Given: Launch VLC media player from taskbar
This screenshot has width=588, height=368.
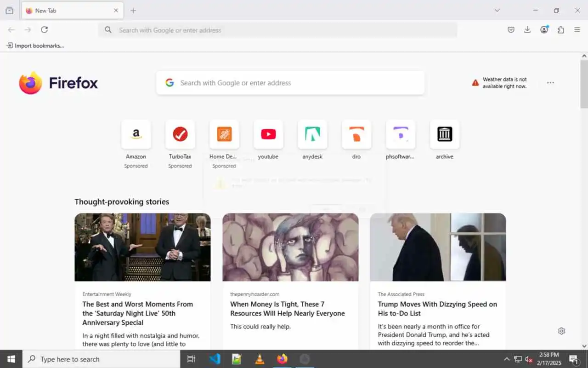Looking at the screenshot, I should click(x=260, y=359).
